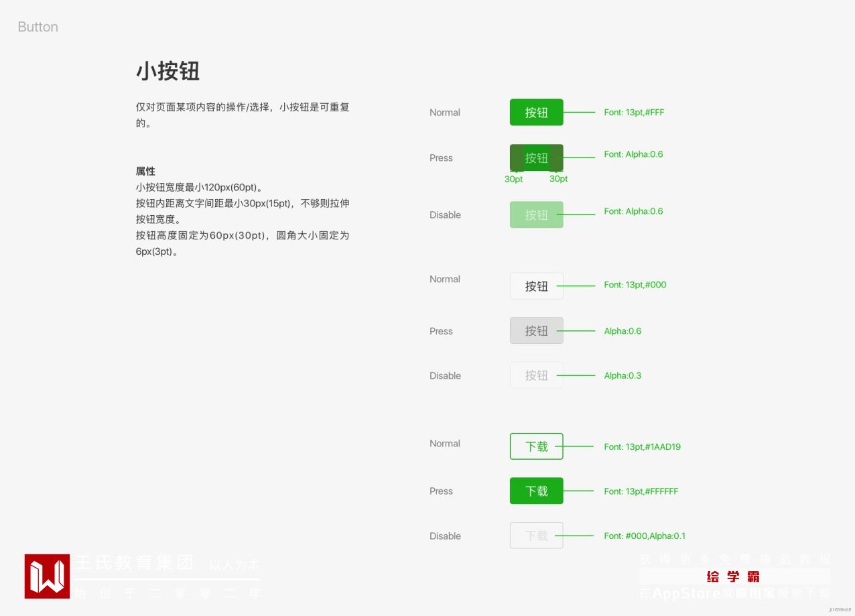Click the annotation 'Alpha:0.3'
The image size is (855, 616).
click(622, 375)
